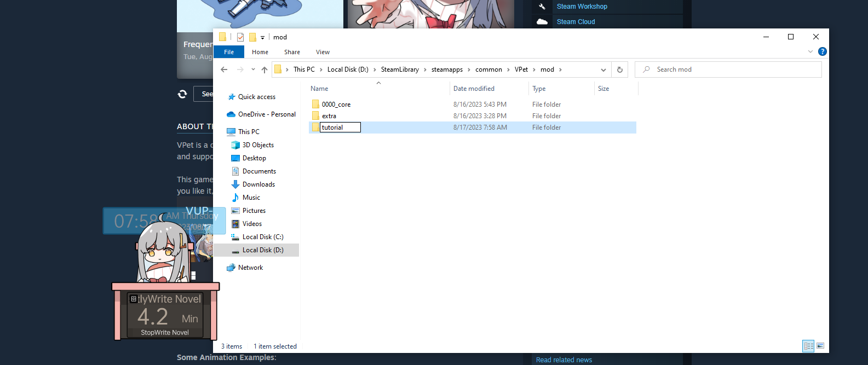Screen dimensions: 868x365
Task: Select This PC in navigation pane
Action: (249, 132)
